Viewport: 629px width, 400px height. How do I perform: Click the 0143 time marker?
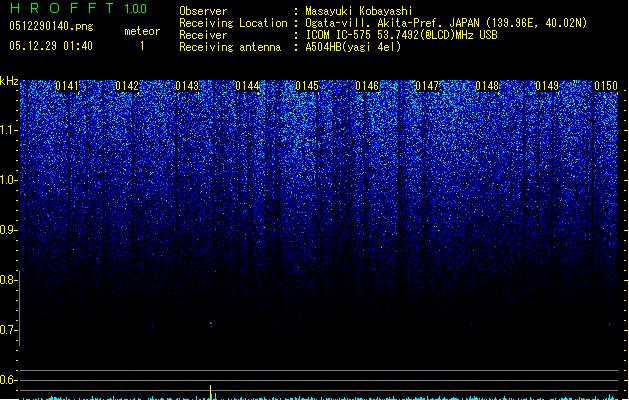point(187,86)
